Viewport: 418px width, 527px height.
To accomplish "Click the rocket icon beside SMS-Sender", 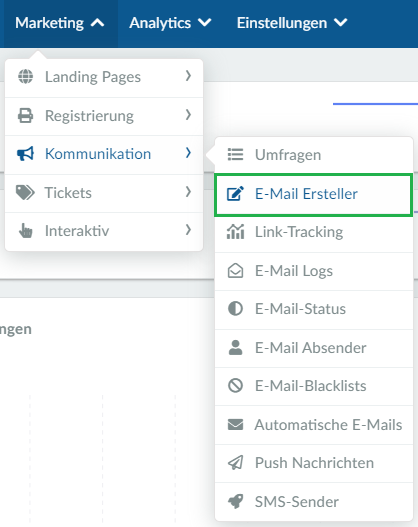I will pyautogui.click(x=235, y=501).
